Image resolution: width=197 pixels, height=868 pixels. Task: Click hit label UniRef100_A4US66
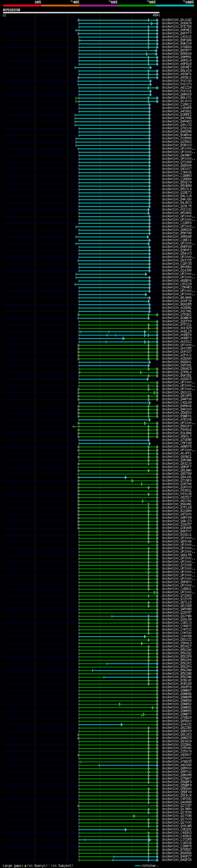pyautogui.click(x=177, y=765)
